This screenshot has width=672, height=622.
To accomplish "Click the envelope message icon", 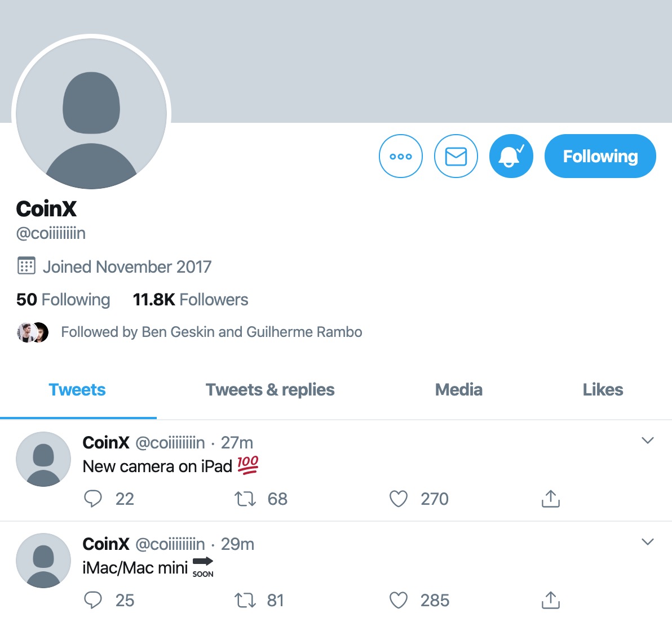I will tap(456, 156).
